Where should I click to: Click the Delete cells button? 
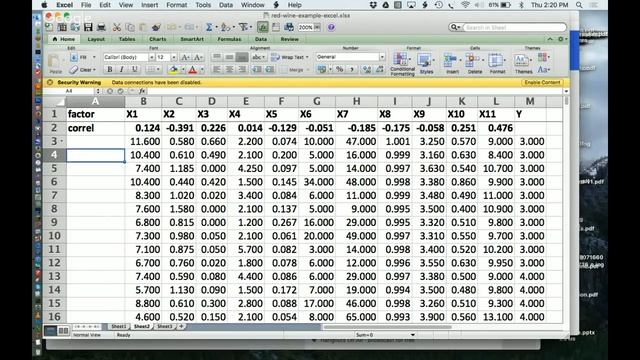pos(474,64)
